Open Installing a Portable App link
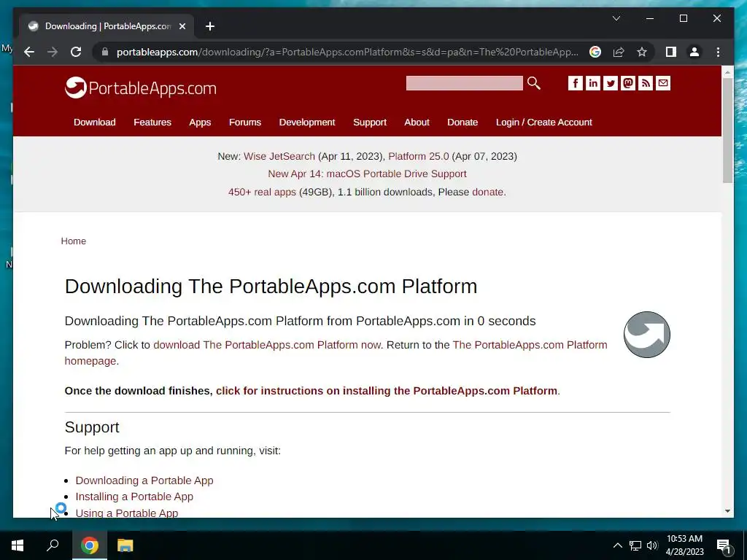This screenshot has width=747, height=560. tap(134, 497)
